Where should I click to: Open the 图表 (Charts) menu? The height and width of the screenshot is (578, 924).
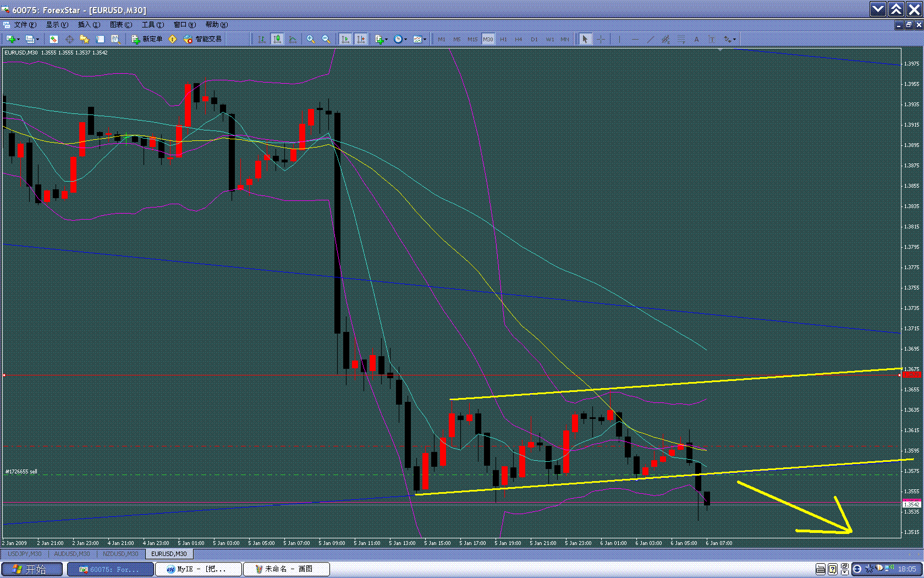[121, 25]
